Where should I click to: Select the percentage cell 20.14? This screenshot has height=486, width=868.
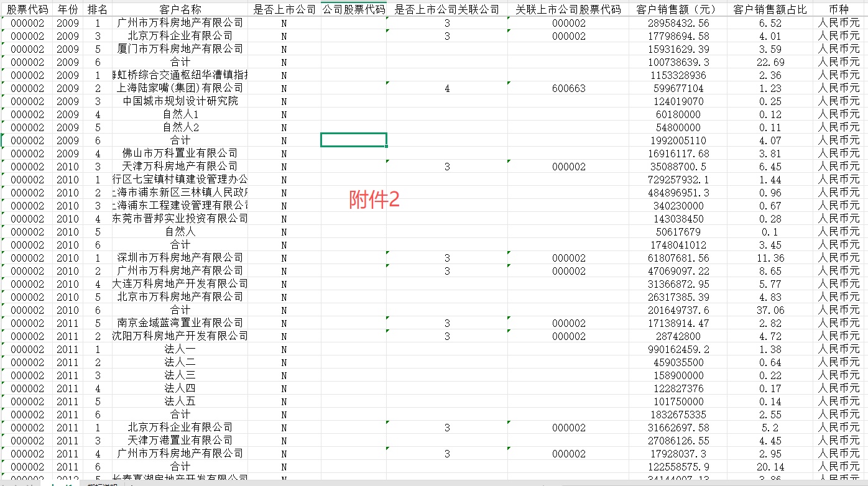pos(770,467)
